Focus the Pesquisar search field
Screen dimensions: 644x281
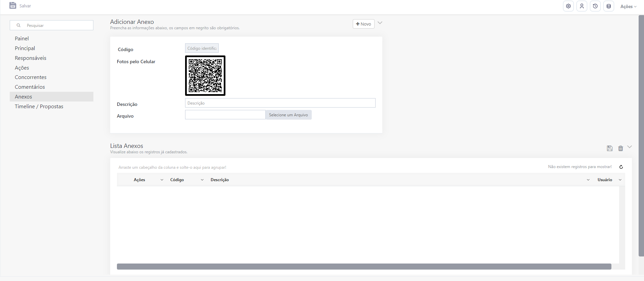[52, 25]
